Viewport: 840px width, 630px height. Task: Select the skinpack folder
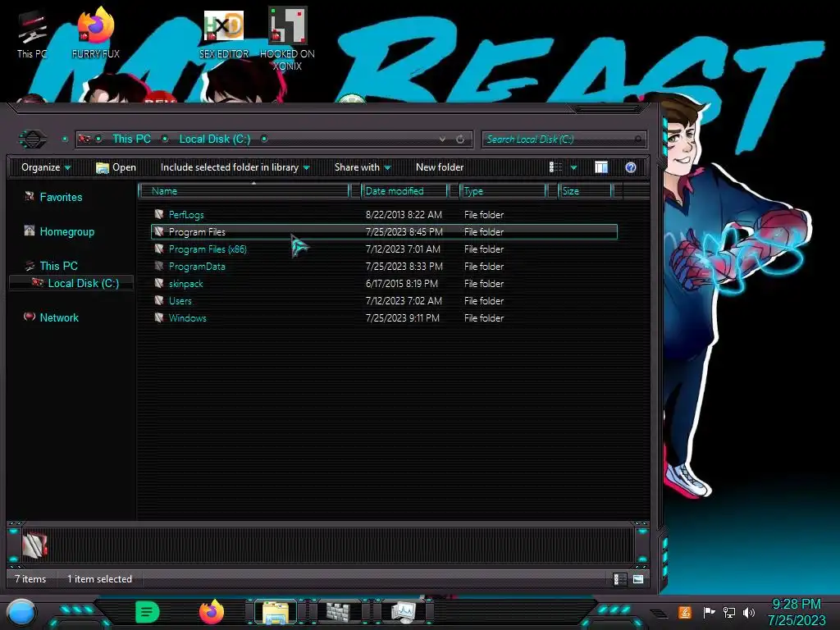point(186,283)
